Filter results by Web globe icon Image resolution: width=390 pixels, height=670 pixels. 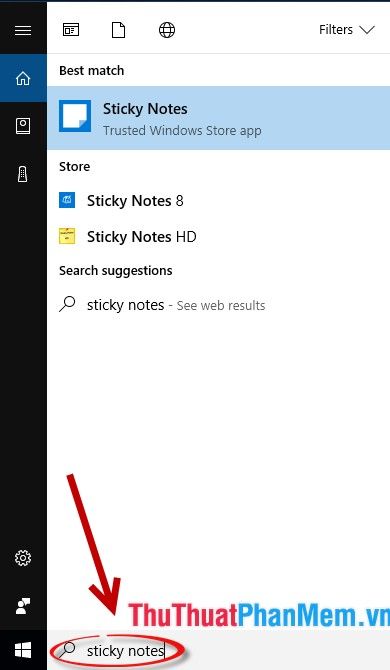[x=167, y=30]
